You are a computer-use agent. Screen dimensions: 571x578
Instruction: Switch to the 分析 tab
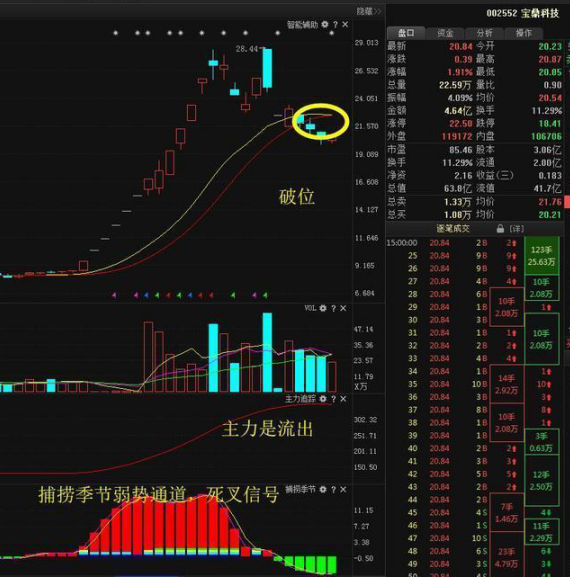[484, 33]
